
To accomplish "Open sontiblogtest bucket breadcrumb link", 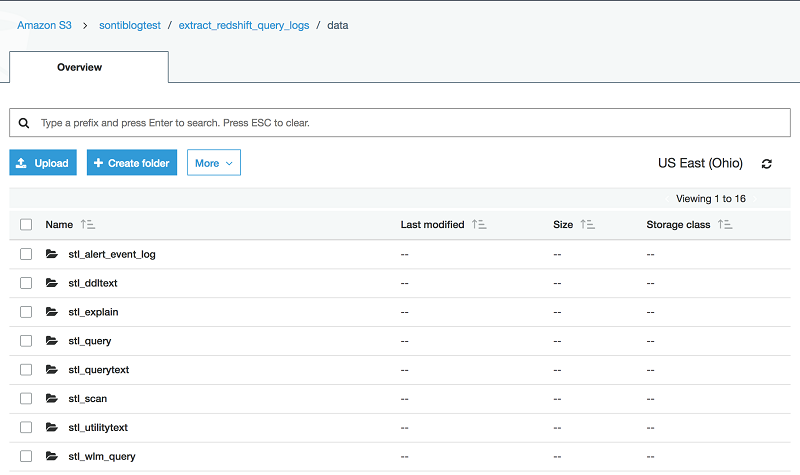I will pyautogui.click(x=130, y=25).
